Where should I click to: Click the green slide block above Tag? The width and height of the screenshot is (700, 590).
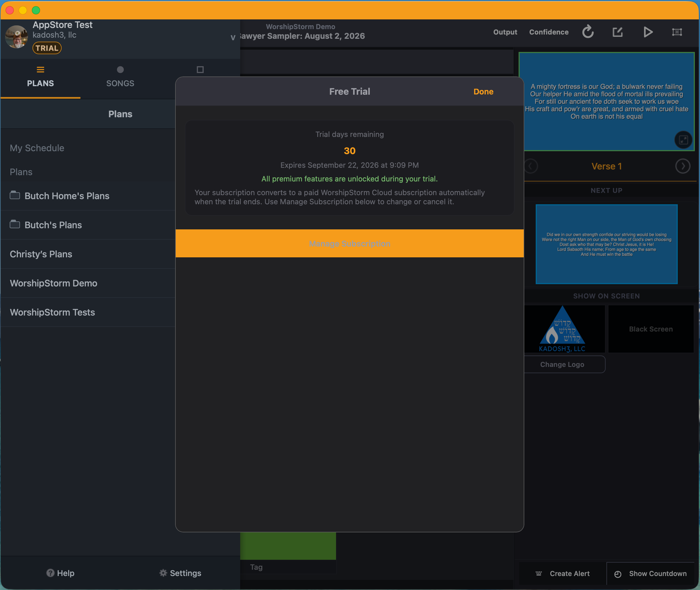click(x=288, y=545)
